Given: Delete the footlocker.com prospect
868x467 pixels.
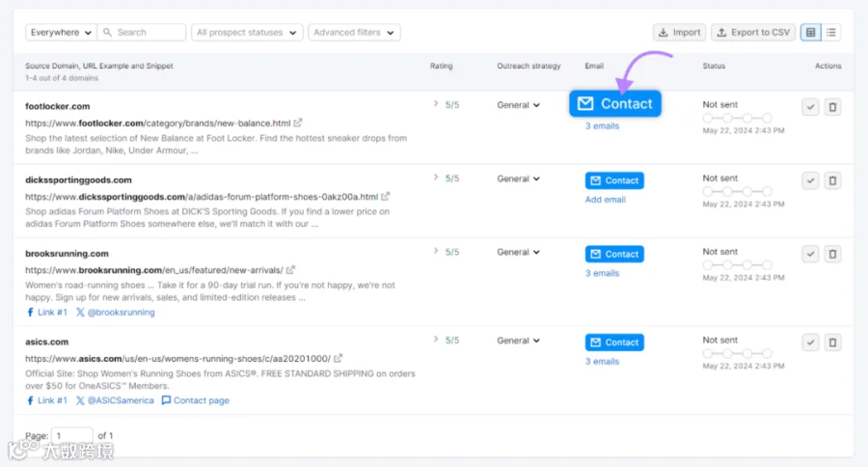Looking at the screenshot, I should 832,107.
